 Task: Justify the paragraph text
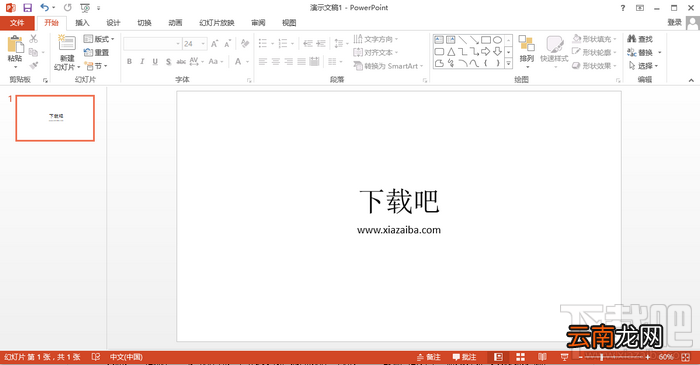pyautogui.click(x=302, y=62)
